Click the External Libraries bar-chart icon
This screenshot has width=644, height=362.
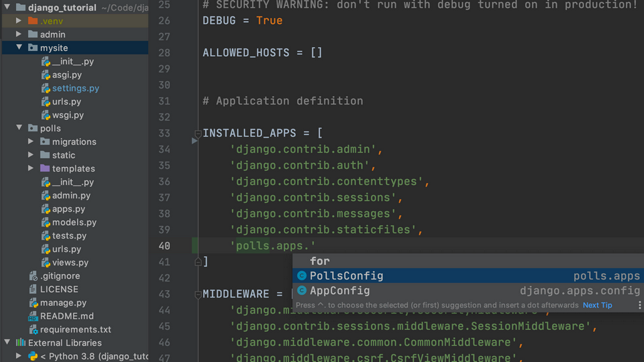coord(21,343)
